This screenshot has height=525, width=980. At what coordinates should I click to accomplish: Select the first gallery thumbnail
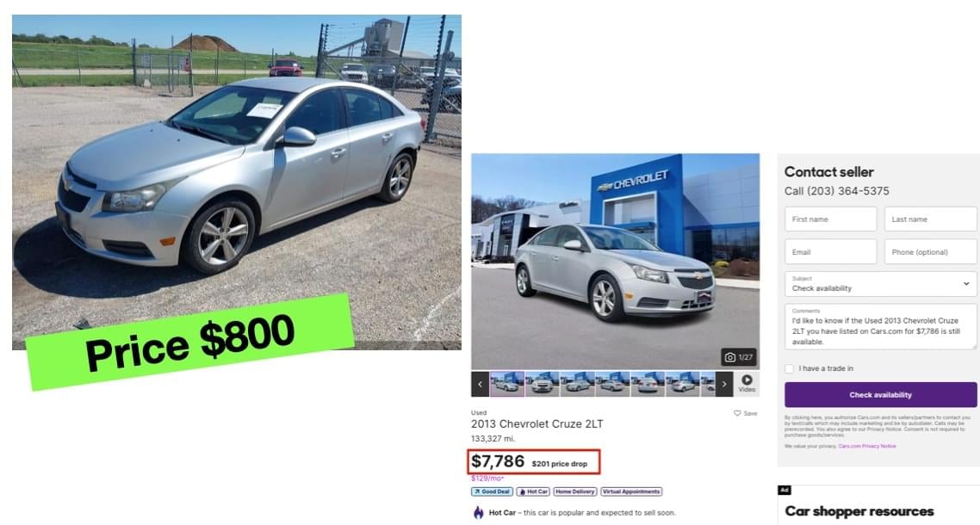[x=507, y=384]
